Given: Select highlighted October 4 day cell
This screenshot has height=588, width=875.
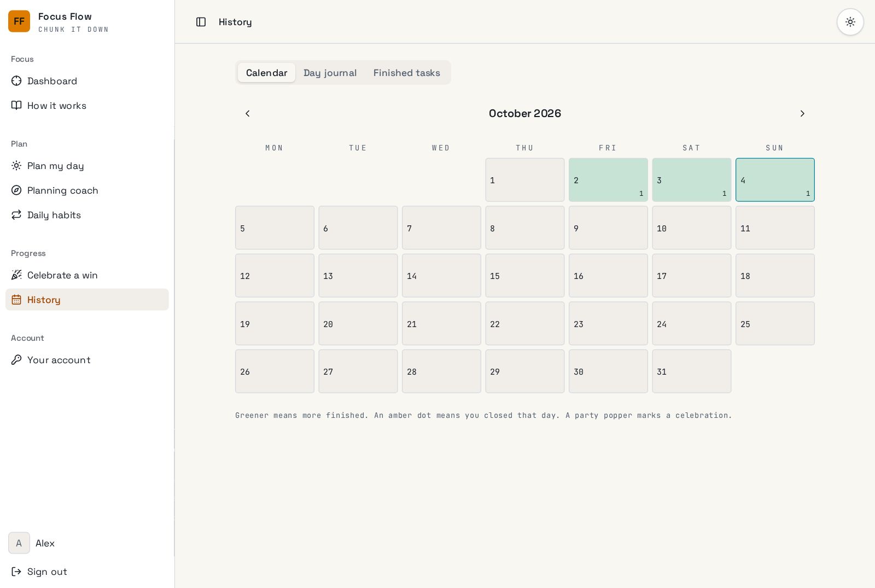Looking at the screenshot, I should coord(775,180).
